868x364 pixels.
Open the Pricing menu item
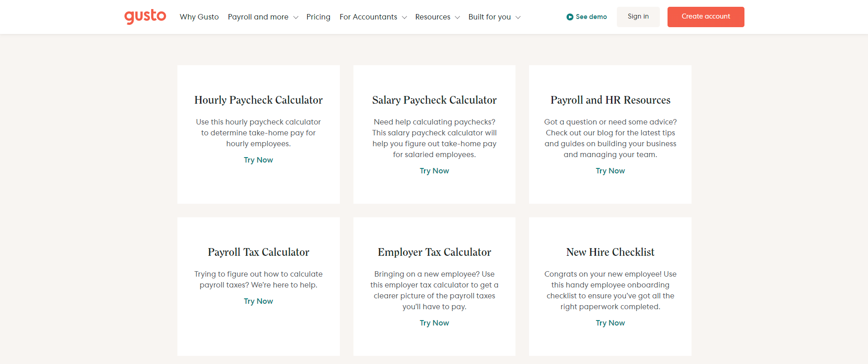[x=318, y=17]
